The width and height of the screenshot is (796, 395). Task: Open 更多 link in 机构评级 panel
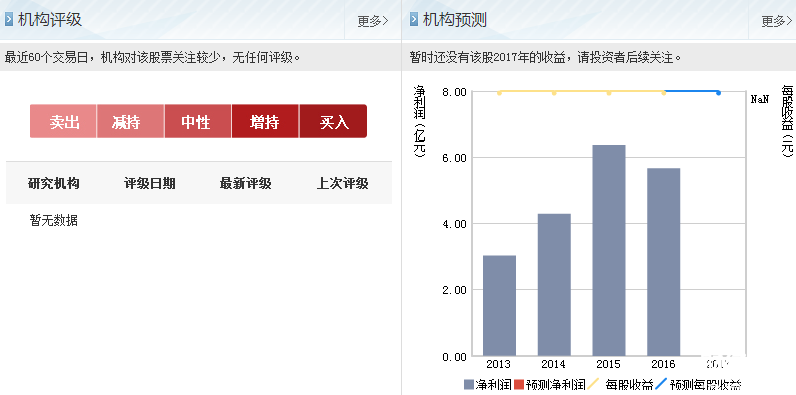click(x=373, y=21)
